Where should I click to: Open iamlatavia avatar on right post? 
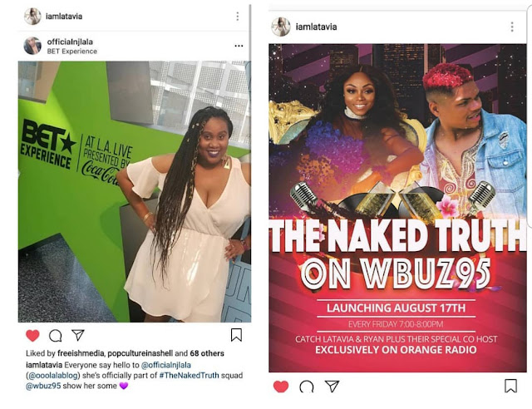[281, 27]
